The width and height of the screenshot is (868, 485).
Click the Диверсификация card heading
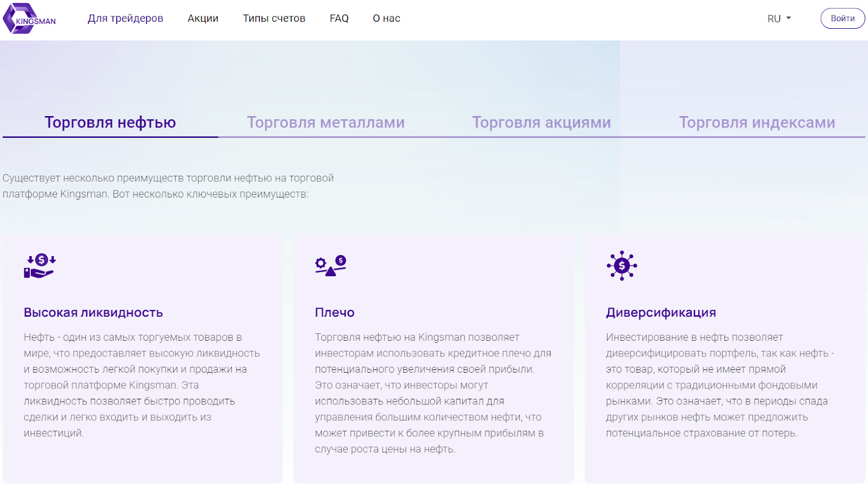[x=661, y=312]
